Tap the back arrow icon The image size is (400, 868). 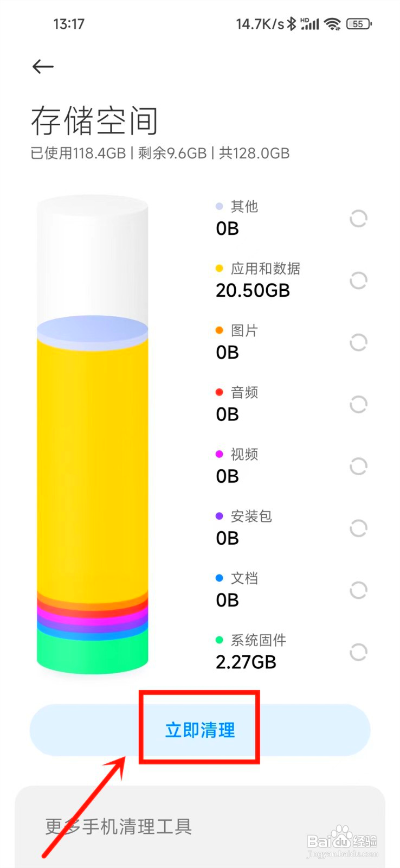[43, 67]
